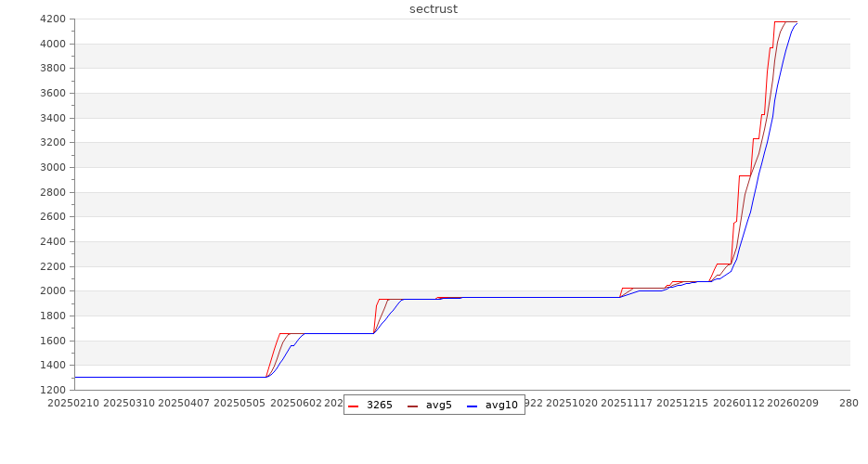Pick the 20250310 date on the x-axis
This screenshot has height=464, width=868.
129,403
